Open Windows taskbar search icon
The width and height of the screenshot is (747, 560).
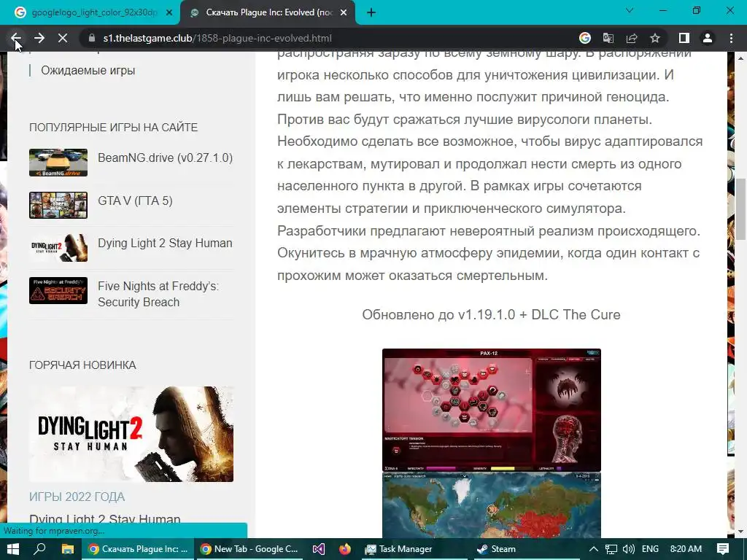(x=39, y=549)
